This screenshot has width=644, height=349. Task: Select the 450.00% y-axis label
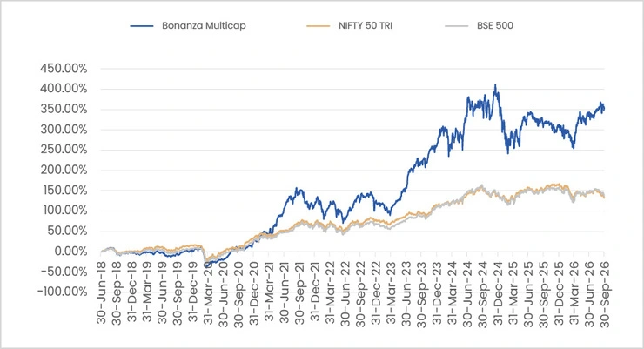pyautogui.click(x=64, y=68)
